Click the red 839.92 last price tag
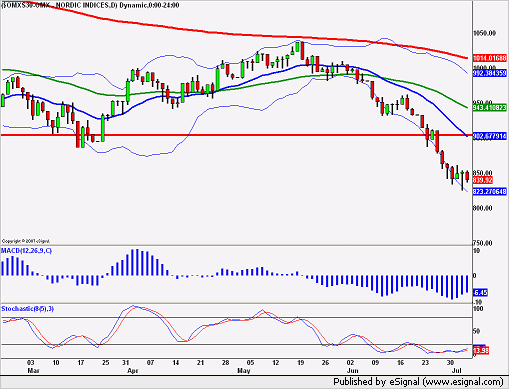 pos(483,180)
